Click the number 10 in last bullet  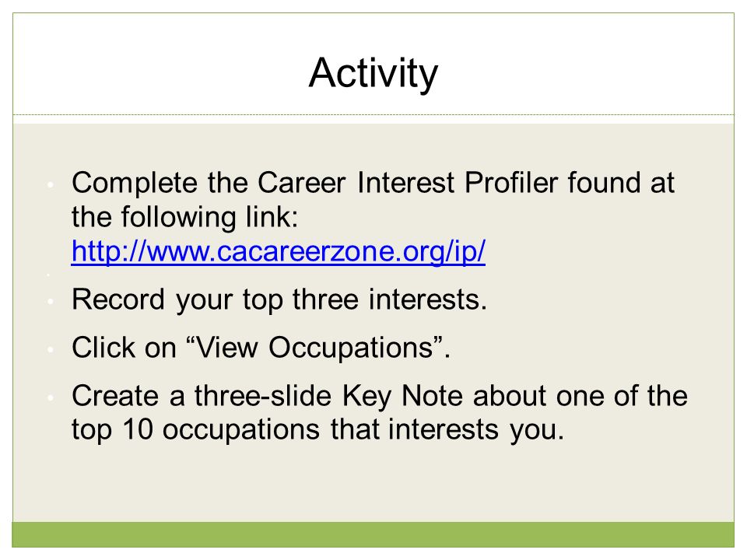pyautogui.click(x=138, y=429)
